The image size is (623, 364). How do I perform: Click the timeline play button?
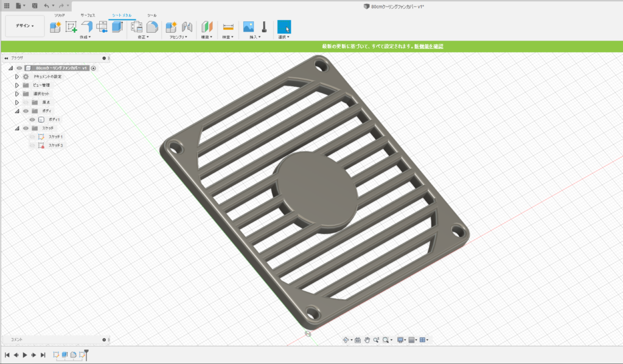pyautogui.click(x=24, y=355)
